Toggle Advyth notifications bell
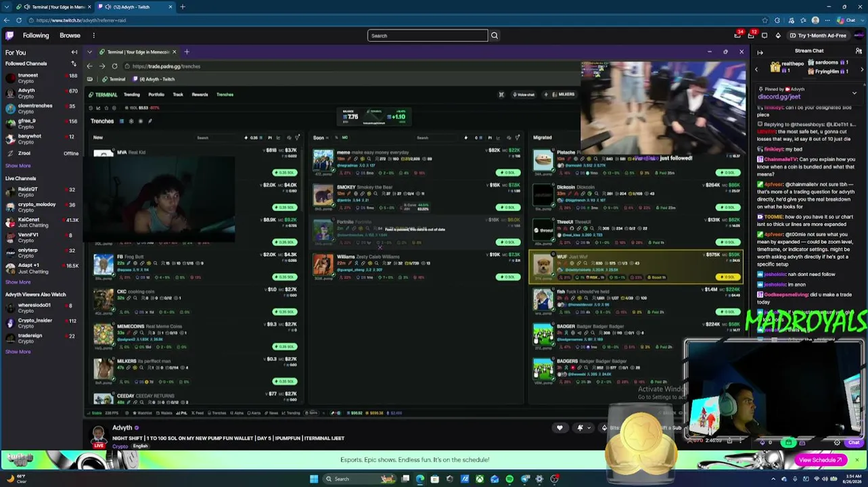The image size is (868, 487). (580, 427)
